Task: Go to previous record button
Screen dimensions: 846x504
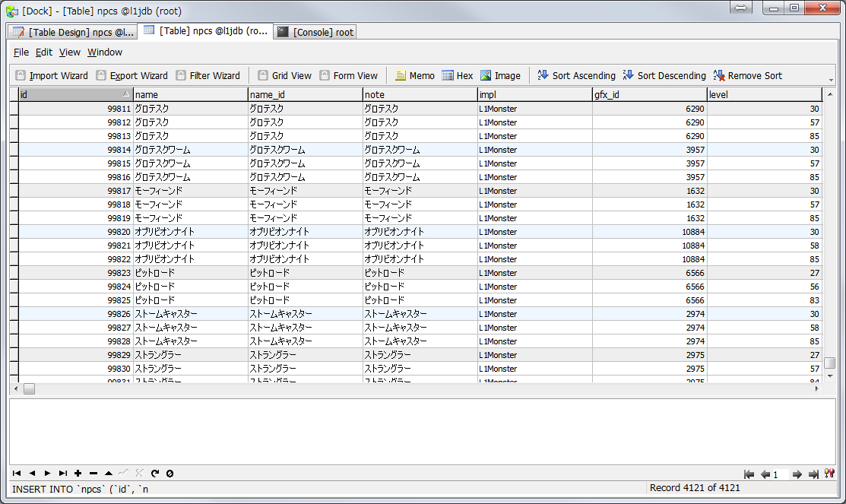Action: pyautogui.click(x=32, y=474)
